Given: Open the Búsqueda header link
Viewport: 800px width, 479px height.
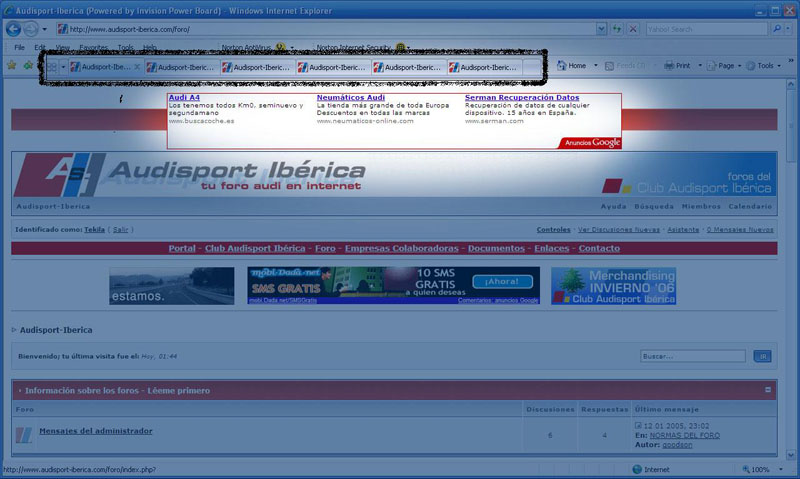Looking at the screenshot, I should coord(654,207).
